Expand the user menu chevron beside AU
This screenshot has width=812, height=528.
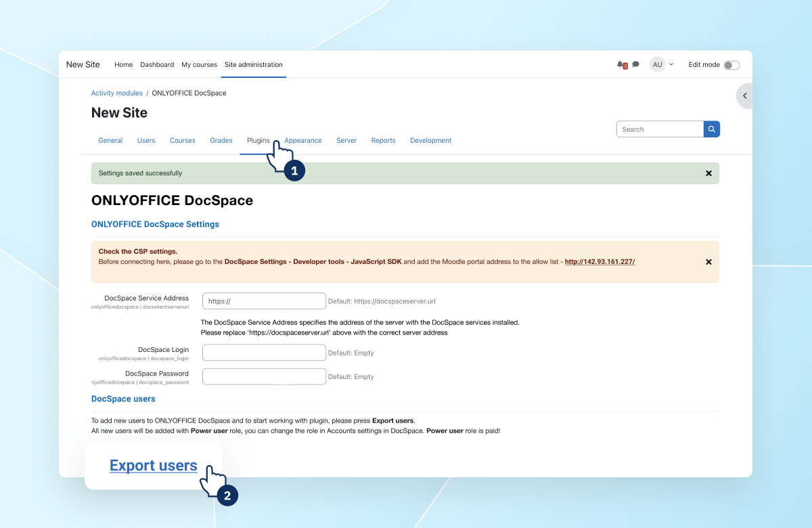(673, 64)
